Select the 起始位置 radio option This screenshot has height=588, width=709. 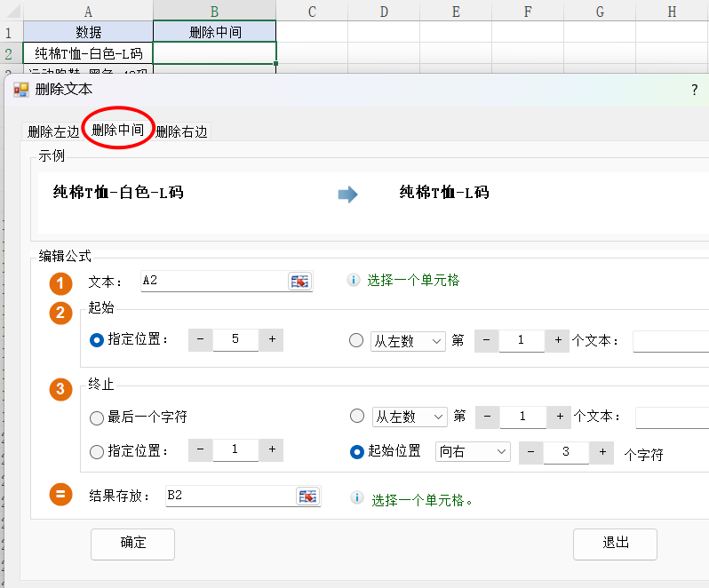(x=357, y=452)
